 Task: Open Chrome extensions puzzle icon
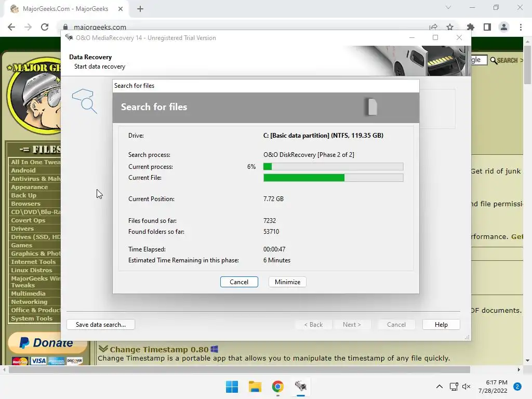pyautogui.click(x=470, y=27)
